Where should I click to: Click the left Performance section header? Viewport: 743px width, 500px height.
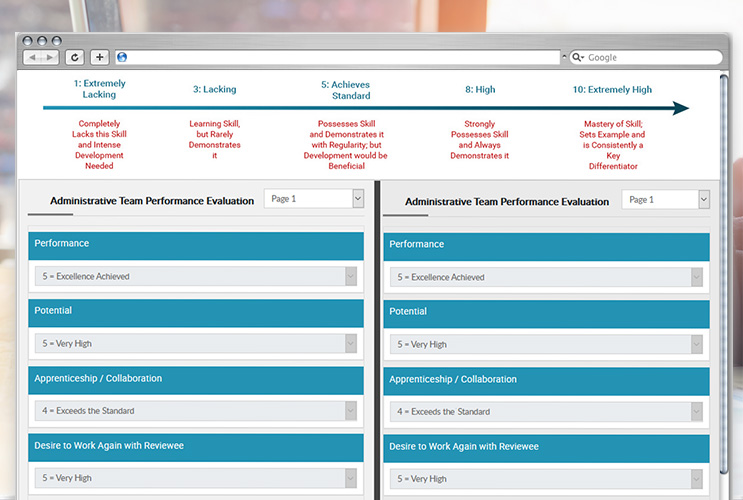[x=196, y=246]
